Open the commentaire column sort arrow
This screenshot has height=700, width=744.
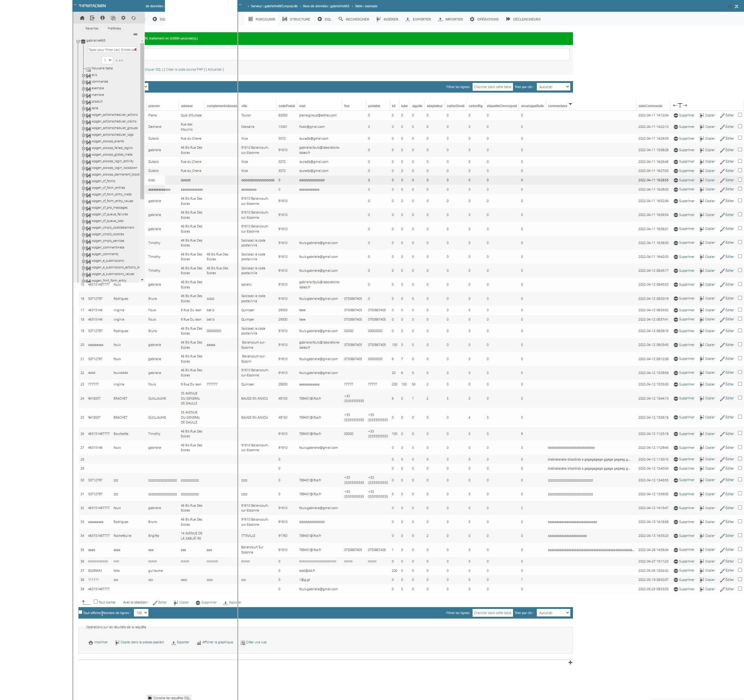click(x=570, y=104)
